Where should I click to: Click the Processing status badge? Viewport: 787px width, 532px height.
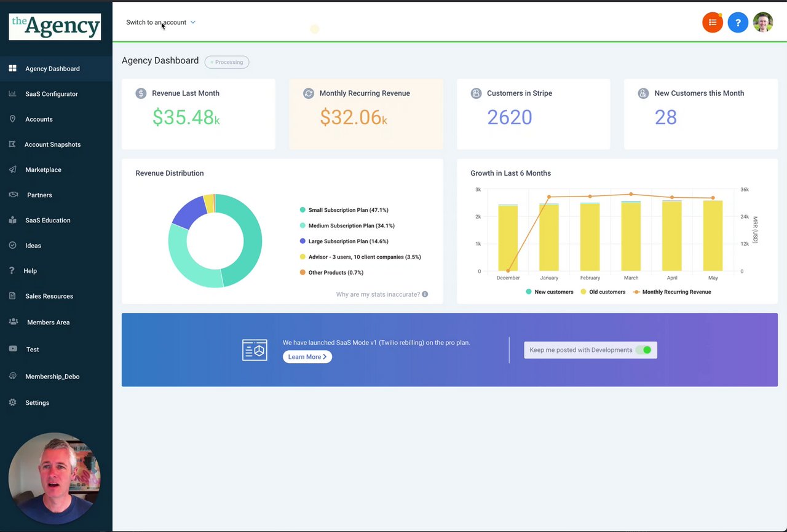coord(227,62)
